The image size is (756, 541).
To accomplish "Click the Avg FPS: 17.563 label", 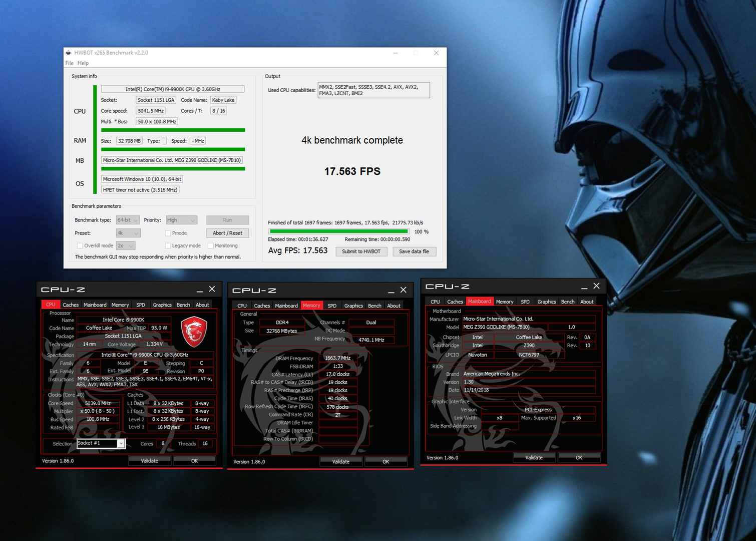I will point(298,250).
